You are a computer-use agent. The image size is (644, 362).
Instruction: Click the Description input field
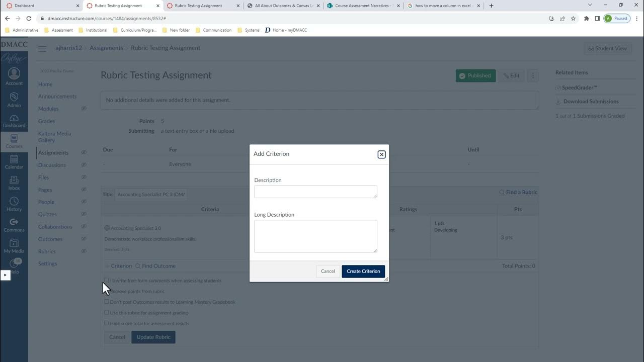coord(315,192)
